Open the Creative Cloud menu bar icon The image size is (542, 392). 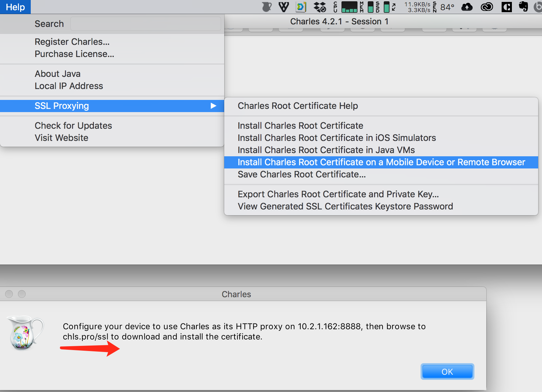(487, 7)
